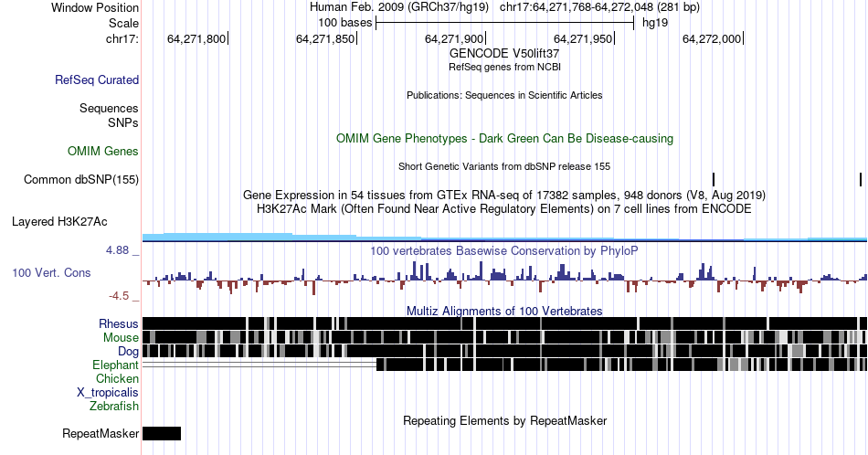Open OMIM Gene Phenotypes track title
This screenshot has width=868, height=455.
tap(504, 138)
